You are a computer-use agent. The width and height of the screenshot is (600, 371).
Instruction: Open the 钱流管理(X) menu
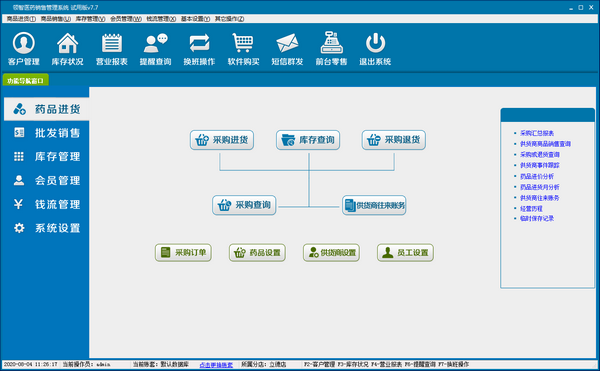[x=161, y=18]
